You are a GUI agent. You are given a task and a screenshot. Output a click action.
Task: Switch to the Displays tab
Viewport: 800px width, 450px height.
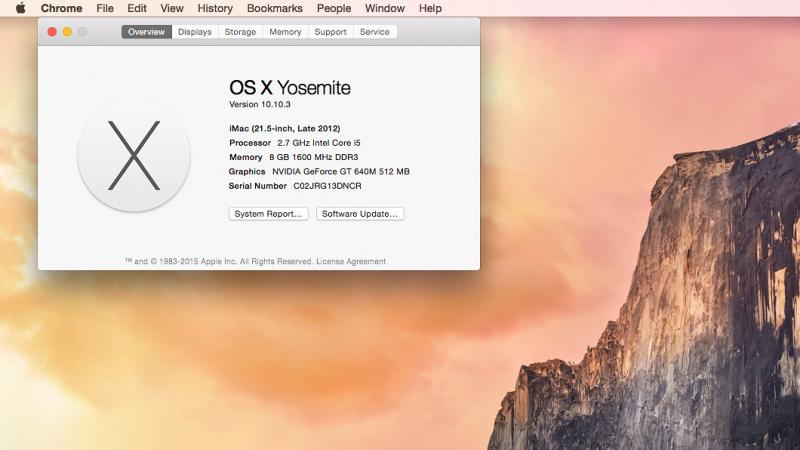(x=195, y=32)
